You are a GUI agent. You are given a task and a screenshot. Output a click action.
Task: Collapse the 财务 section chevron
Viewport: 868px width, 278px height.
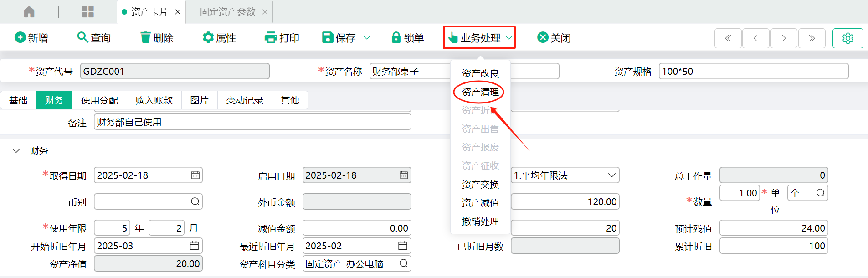[16, 151]
